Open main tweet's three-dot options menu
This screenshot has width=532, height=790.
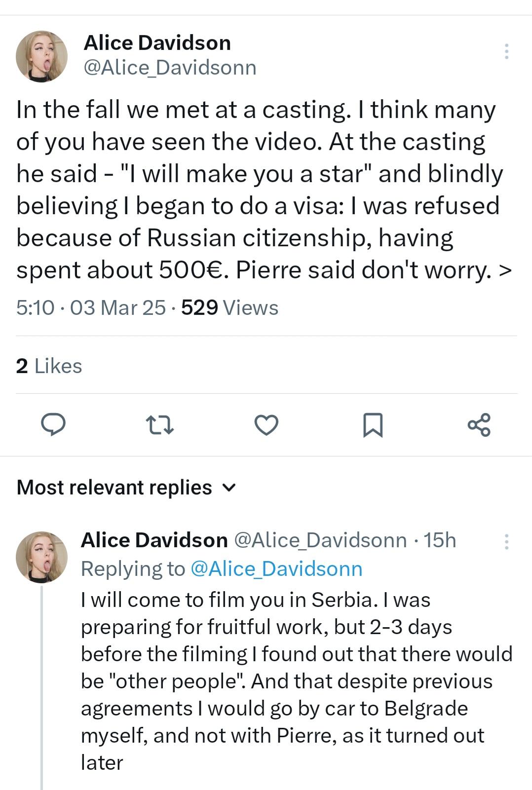coord(506,51)
